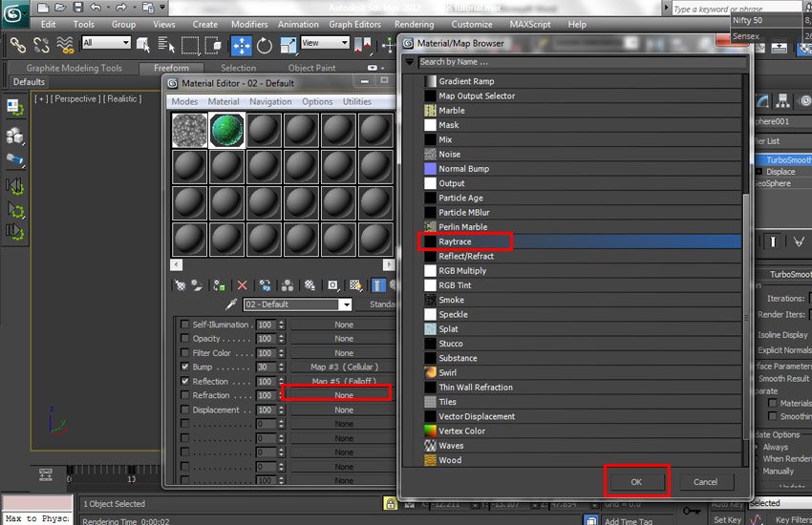Toggle the Opacity map checkbox
Screen dimensions: 812x525
click(x=184, y=339)
